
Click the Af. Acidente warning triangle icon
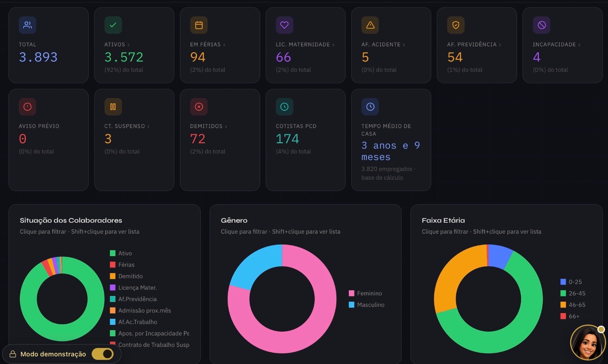pyautogui.click(x=370, y=25)
